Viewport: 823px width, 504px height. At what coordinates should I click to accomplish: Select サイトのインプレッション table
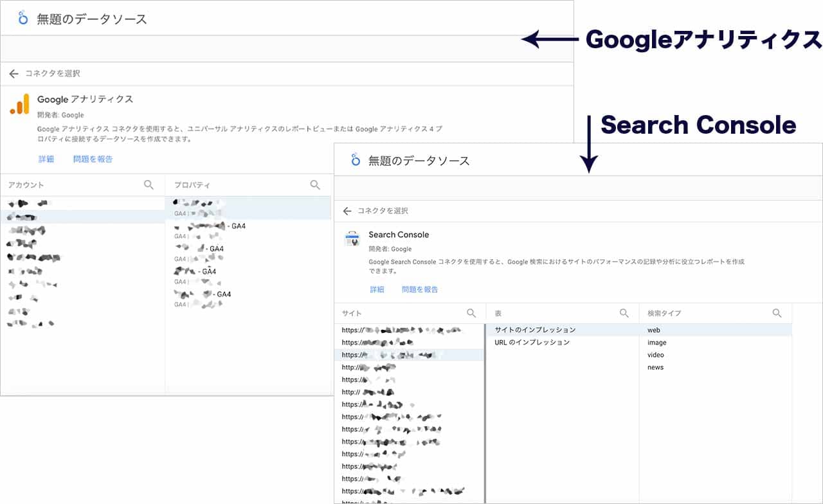[563, 330]
